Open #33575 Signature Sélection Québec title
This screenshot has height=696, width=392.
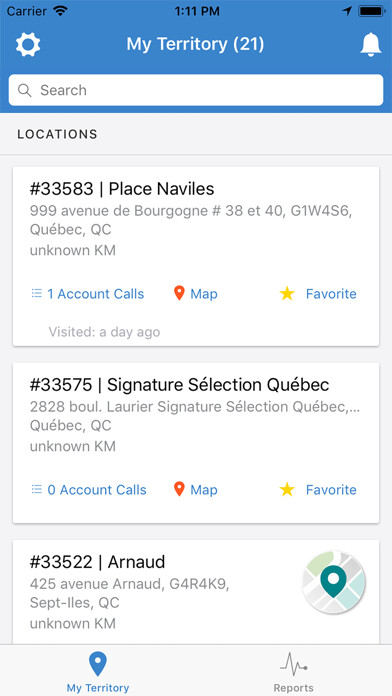(x=179, y=385)
